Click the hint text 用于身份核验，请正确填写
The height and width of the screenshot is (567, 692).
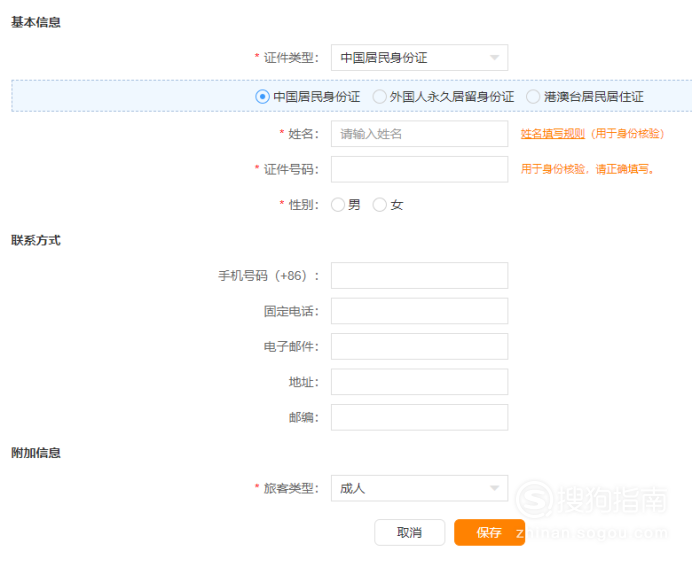587,169
